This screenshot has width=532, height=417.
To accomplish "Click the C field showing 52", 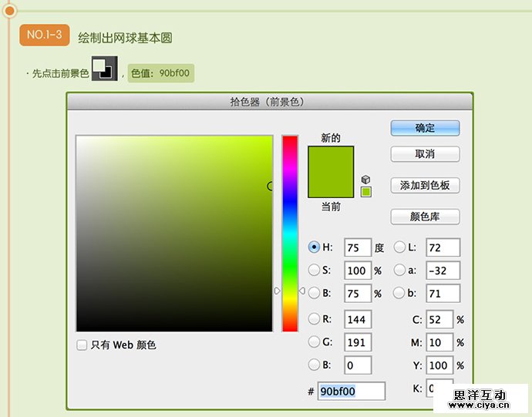I will coord(439,319).
